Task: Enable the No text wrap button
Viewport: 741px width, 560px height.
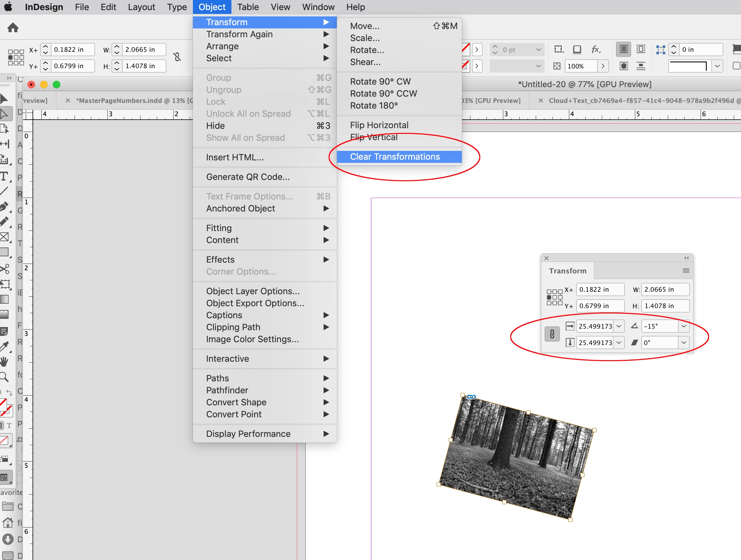Action: click(624, 50)
